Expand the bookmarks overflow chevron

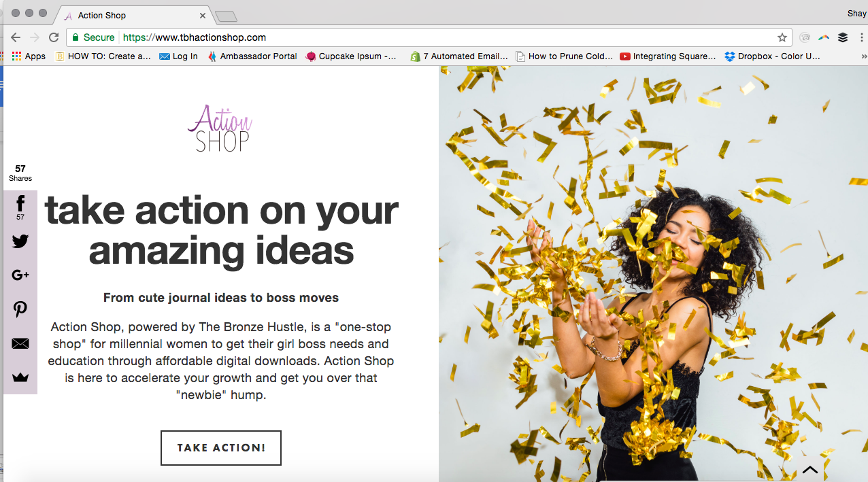coord(864,56)
